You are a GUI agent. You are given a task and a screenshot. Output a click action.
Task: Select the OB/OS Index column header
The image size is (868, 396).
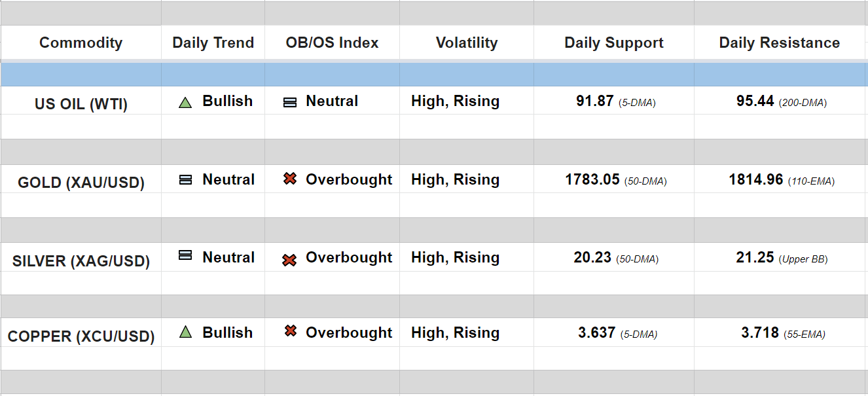[x=332, y=43]
